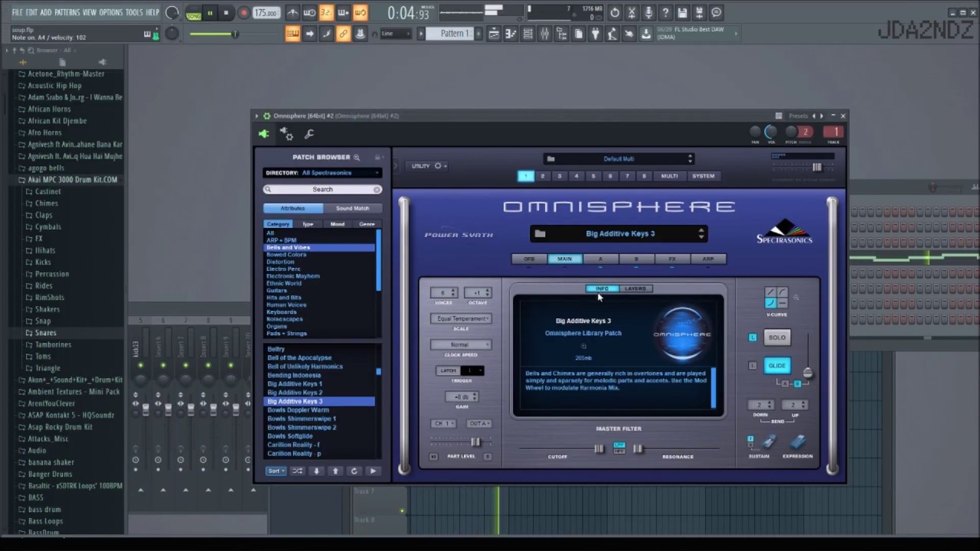This screenshot has width=980, height=551.
Task: Click the shuffle patches icon
Action: coord(298,471)
